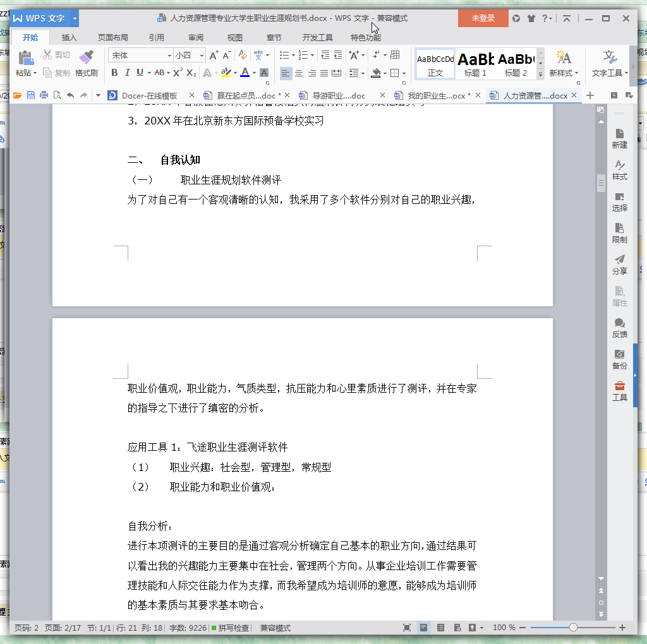Open Restrict (限制) pane in sidebar

tap(619, 234)
